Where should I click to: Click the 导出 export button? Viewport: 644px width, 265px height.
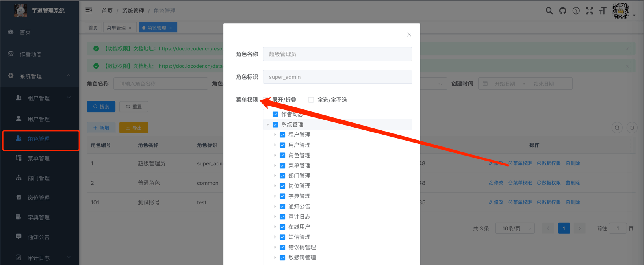(134, 128)
